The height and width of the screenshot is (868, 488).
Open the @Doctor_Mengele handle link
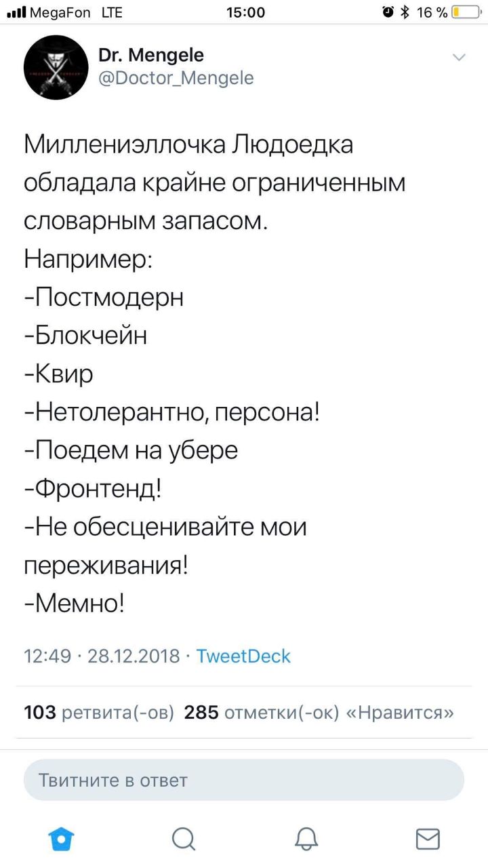(176, 79)
